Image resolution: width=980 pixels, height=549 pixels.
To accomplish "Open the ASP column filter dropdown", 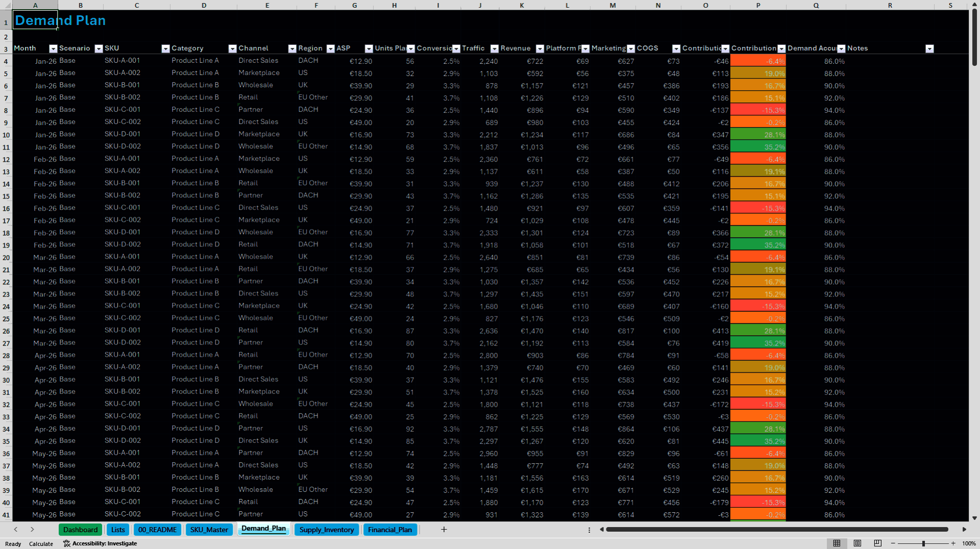I will click(369, 48).
